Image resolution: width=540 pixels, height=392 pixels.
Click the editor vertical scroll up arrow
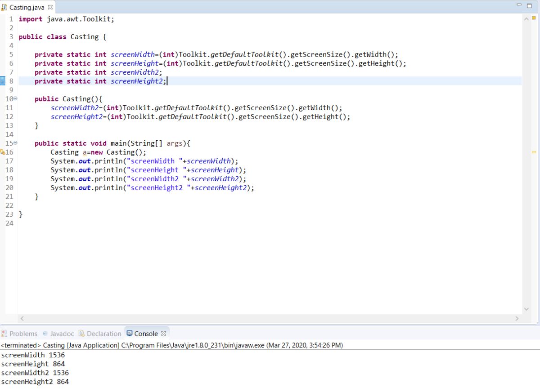tap(526, 18)
